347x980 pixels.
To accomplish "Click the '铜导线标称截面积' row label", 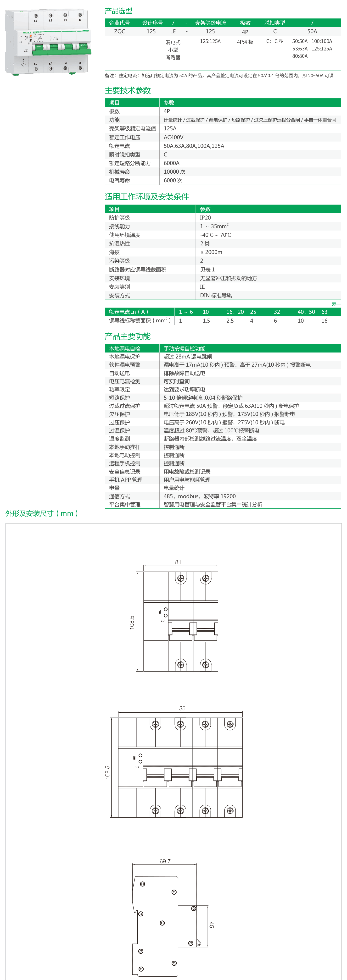I will [140, 320].
